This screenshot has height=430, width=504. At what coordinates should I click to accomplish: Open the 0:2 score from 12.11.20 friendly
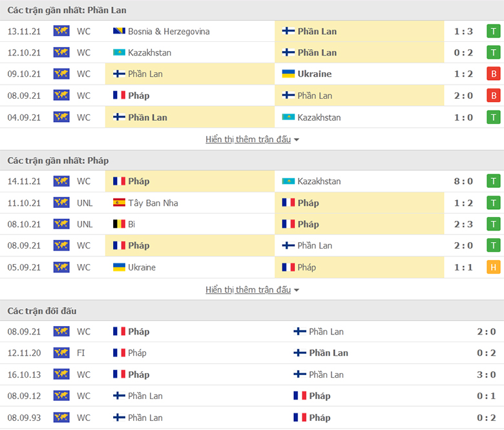pyautogui.click(x=486, y=353)
